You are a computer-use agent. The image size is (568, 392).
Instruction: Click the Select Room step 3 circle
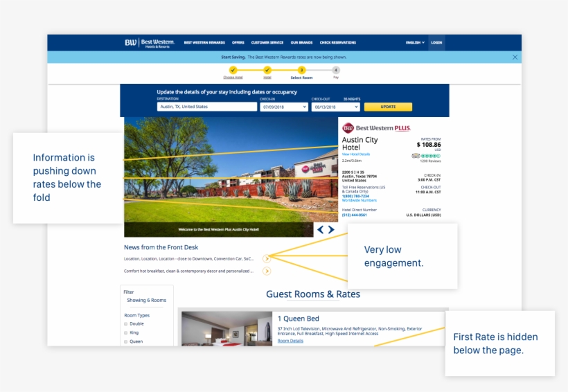301,70
